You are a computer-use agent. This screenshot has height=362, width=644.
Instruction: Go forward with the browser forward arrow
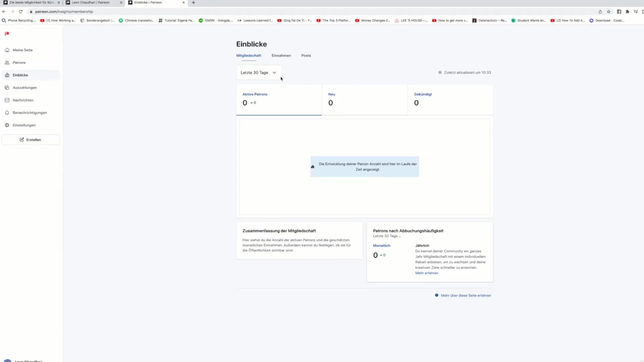point(12,12)
